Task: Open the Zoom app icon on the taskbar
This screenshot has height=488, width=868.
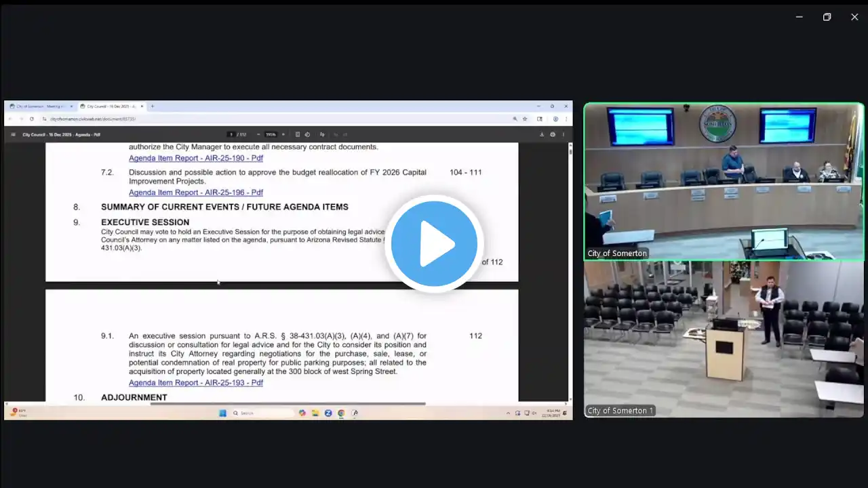Action: (328, 413)
